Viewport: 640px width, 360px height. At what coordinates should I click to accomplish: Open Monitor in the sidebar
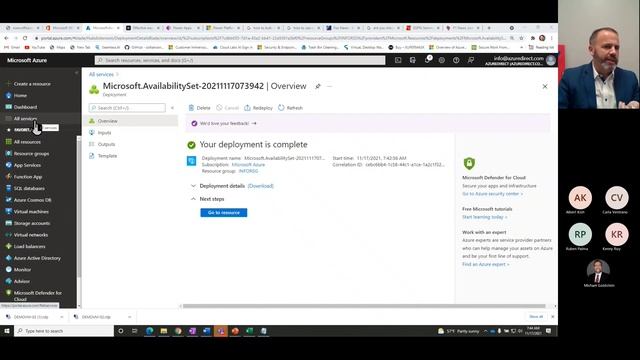(22, 269)
